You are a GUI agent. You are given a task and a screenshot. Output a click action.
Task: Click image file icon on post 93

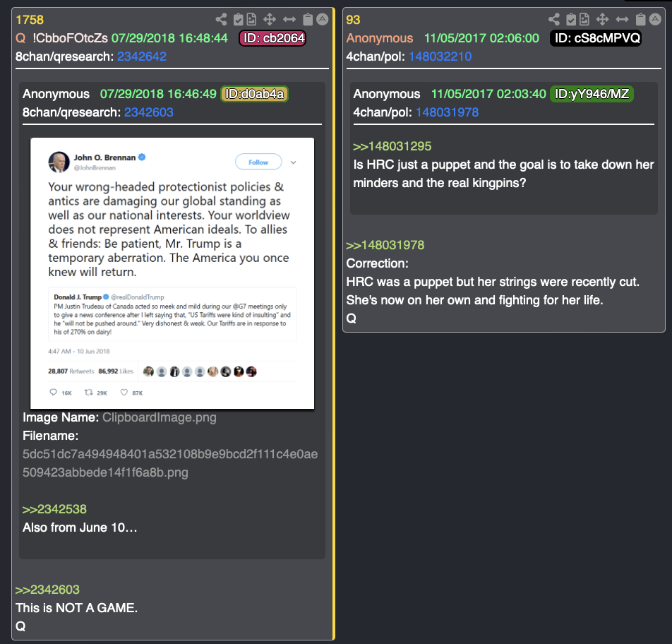point(584,19)
